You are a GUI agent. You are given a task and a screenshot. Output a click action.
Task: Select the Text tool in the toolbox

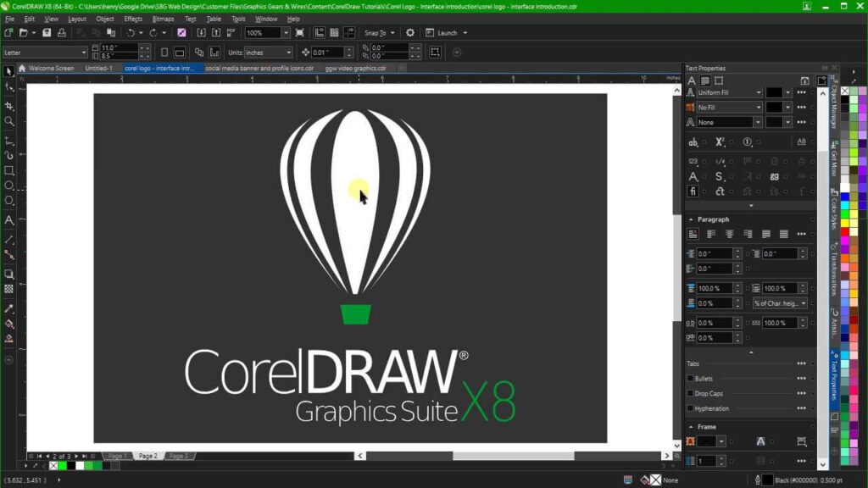[x=8, y=220]
